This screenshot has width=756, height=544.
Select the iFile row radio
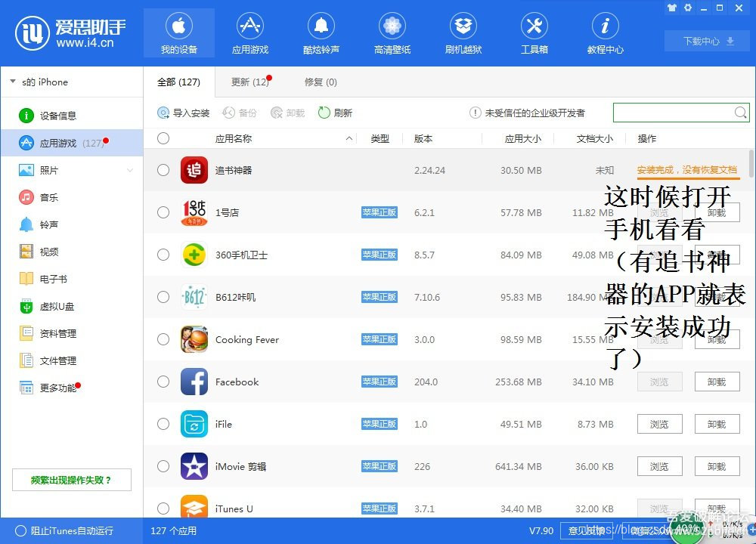pos(163,424)
